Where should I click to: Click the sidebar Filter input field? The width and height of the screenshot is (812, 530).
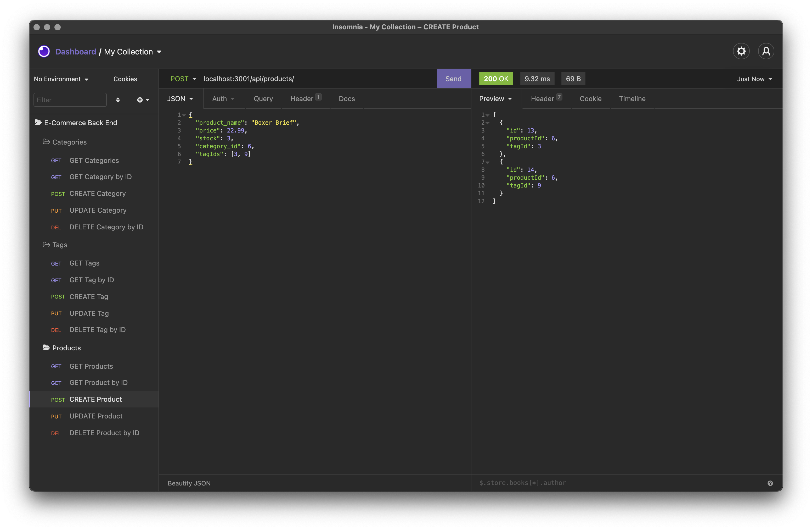coord(70,100)
